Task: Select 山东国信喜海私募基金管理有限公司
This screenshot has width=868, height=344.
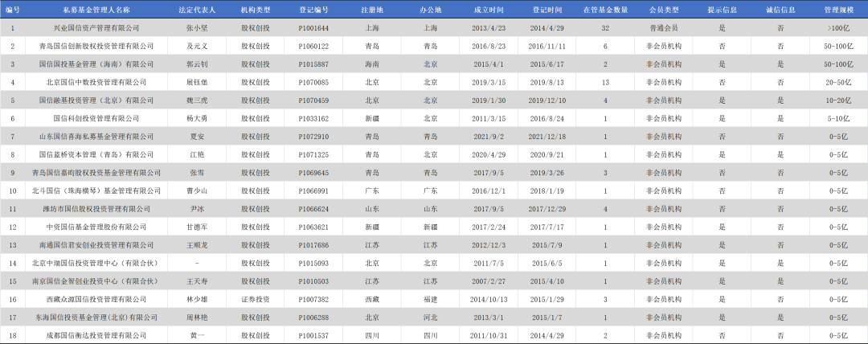Action: click(x=96, y=137)
